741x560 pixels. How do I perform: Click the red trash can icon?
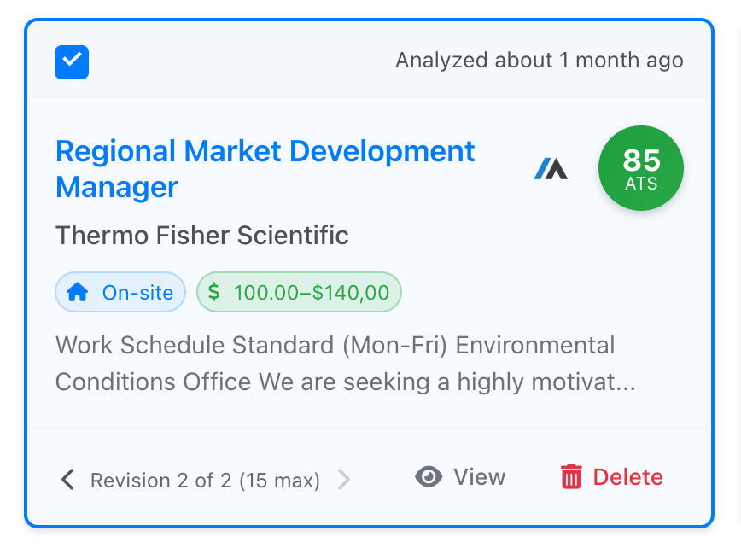pos(571,477)
